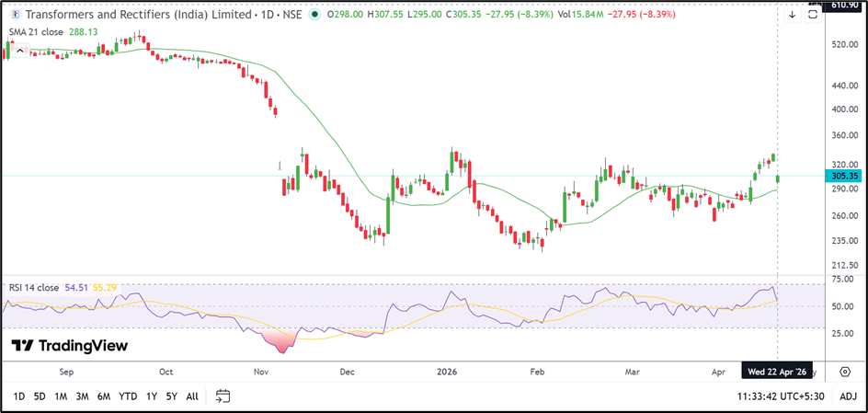
Task: Select the 1D time range
Action: (x=19, y=396)
